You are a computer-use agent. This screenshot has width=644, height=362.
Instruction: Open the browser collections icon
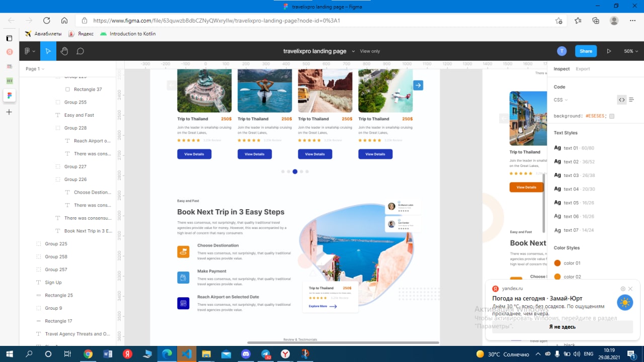(596, 21)
